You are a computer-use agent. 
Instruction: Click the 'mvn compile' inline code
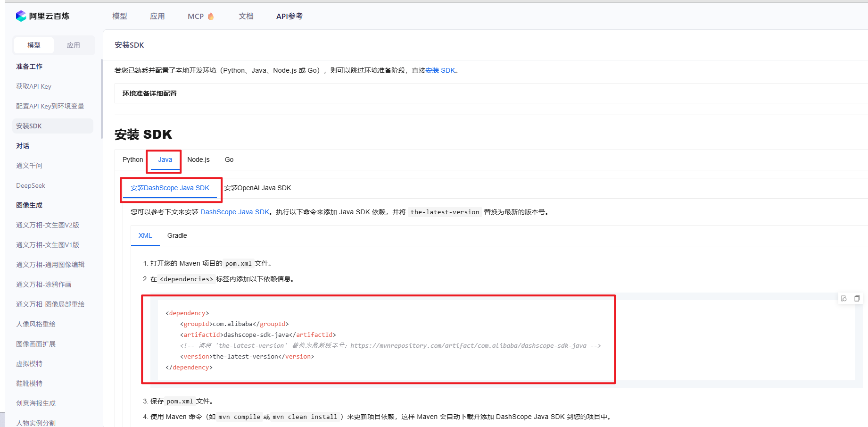coord(239,417)
